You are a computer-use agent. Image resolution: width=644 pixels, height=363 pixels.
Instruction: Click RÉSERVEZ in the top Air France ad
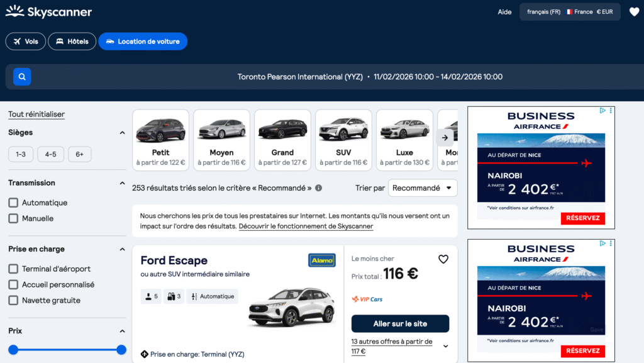(583, 218)
